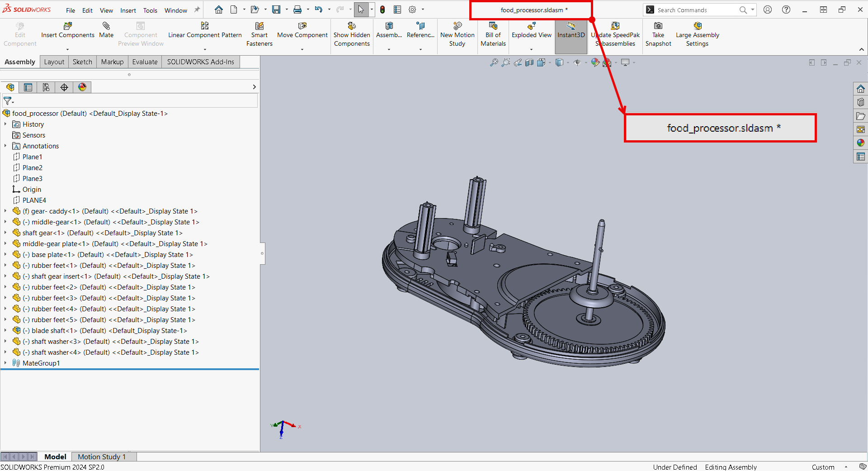
Task: Expand the MateGroup1 tree node
Action: [x=5, y=363]
